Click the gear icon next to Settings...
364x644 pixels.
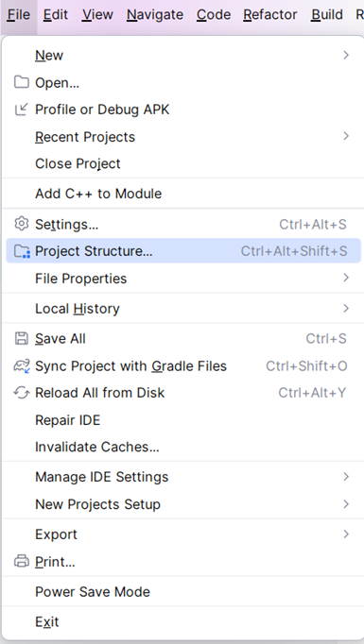pos(22,224)
